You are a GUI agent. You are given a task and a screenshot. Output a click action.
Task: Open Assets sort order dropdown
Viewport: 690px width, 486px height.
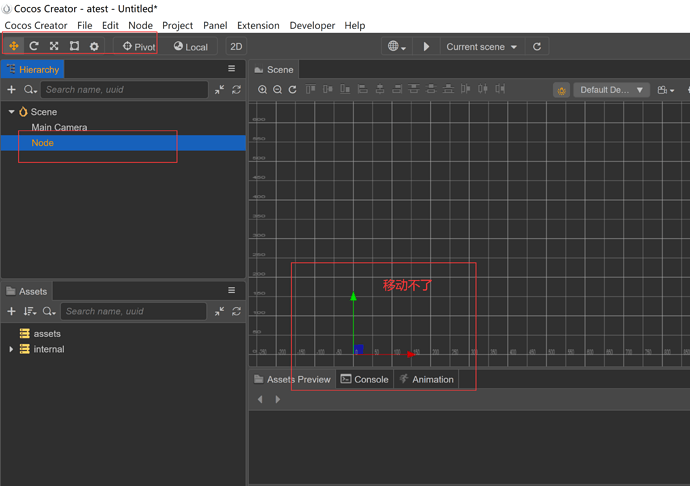pyautogui.click(x=29, y=311)
